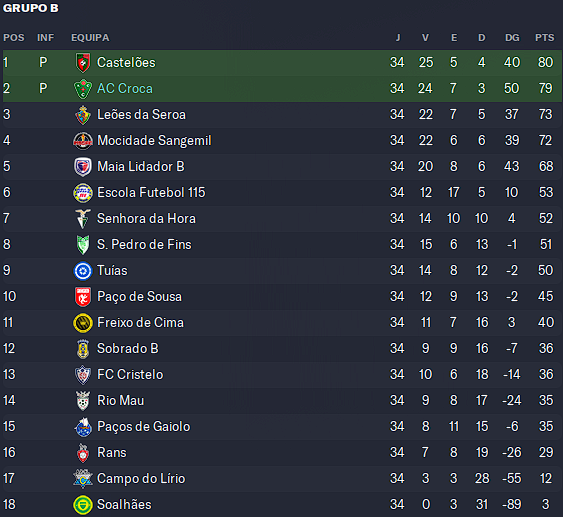Click the AC Croca club badge
The image size is (563, 517).
(83, 89)
